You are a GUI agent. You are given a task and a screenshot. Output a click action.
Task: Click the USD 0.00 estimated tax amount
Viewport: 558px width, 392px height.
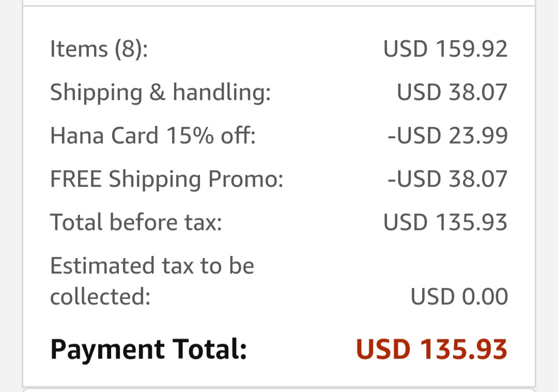click(459, 297)
